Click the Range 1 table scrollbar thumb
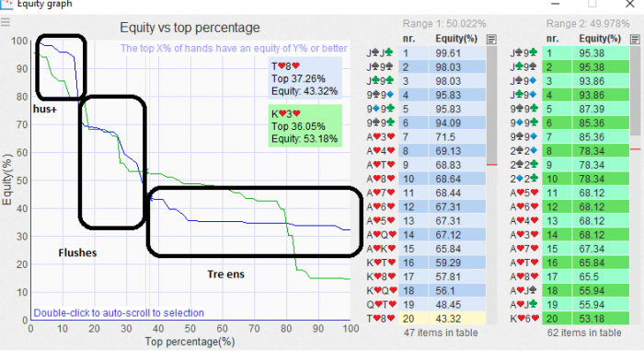The width and height of the screenshot is (644, 351). click(491, 104)
